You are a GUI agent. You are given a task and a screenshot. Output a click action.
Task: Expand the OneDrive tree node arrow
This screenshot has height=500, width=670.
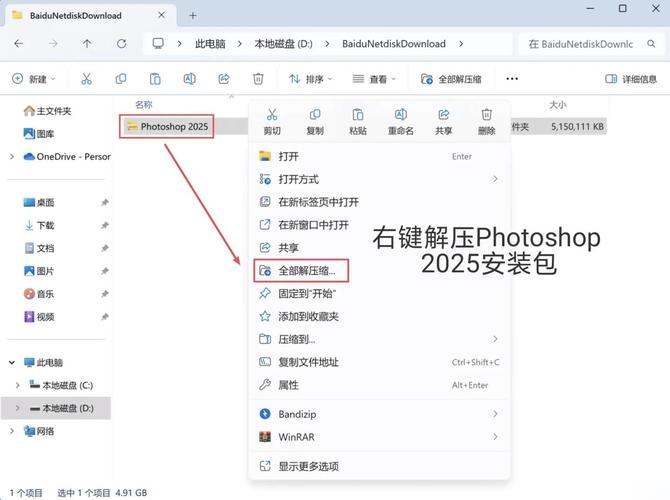pos(12,157)
